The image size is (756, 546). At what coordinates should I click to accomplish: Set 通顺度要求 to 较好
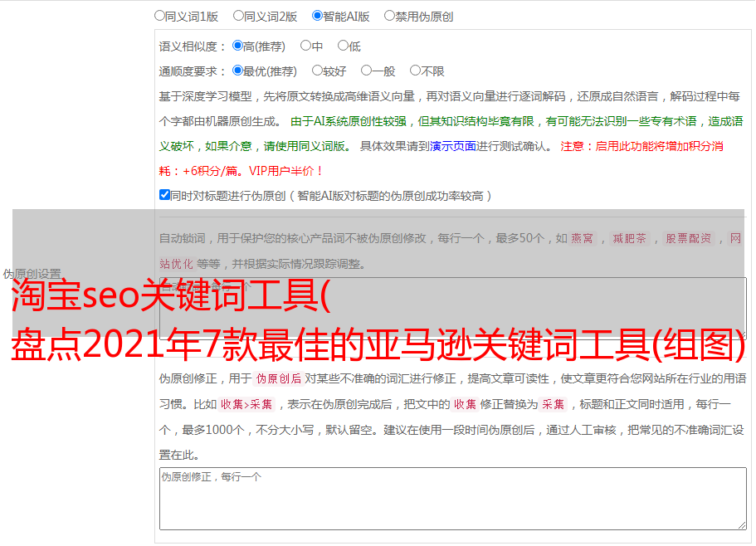click(x=317, y=71)
